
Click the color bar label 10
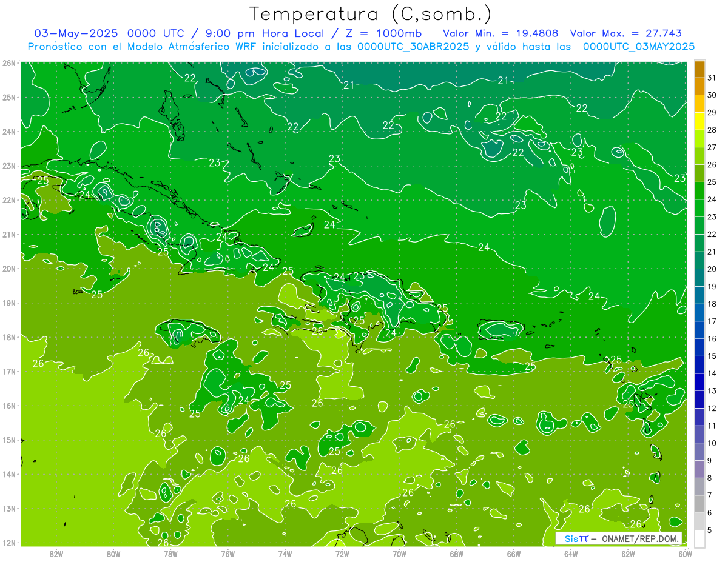(712, 443)
